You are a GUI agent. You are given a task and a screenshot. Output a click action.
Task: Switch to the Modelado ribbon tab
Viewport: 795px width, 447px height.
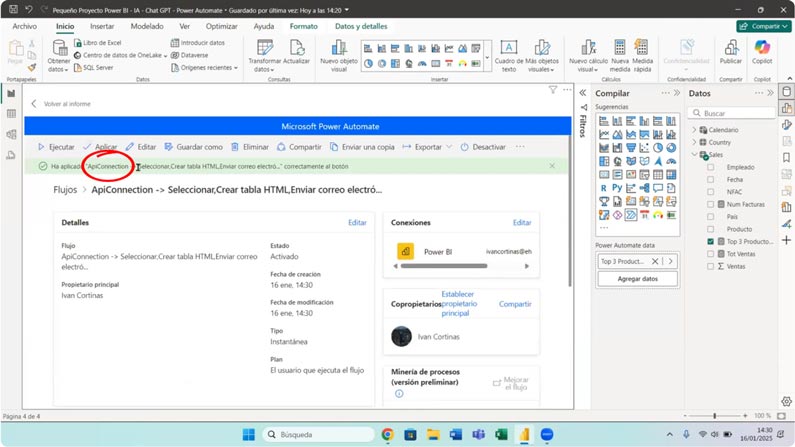(147, 26)
